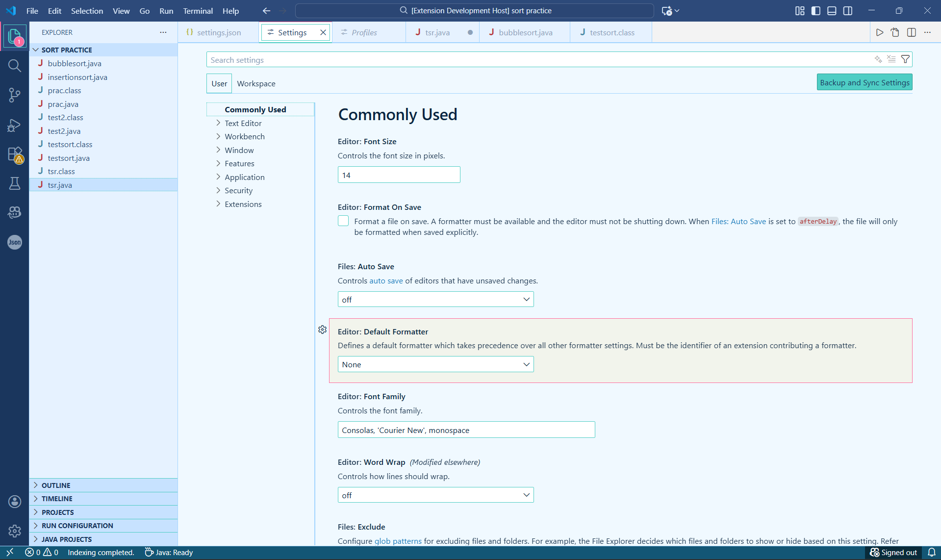Customize layout icon in title bar
The height and width of the screenshot is (560, 941).
(x=800, y=11)
